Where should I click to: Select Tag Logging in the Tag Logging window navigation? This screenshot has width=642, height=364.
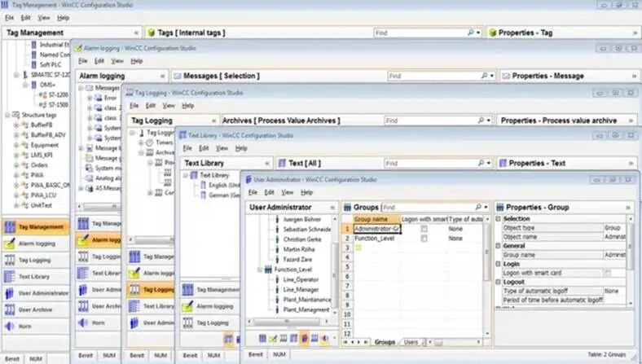pyautogui.click(x=151, y=289)
